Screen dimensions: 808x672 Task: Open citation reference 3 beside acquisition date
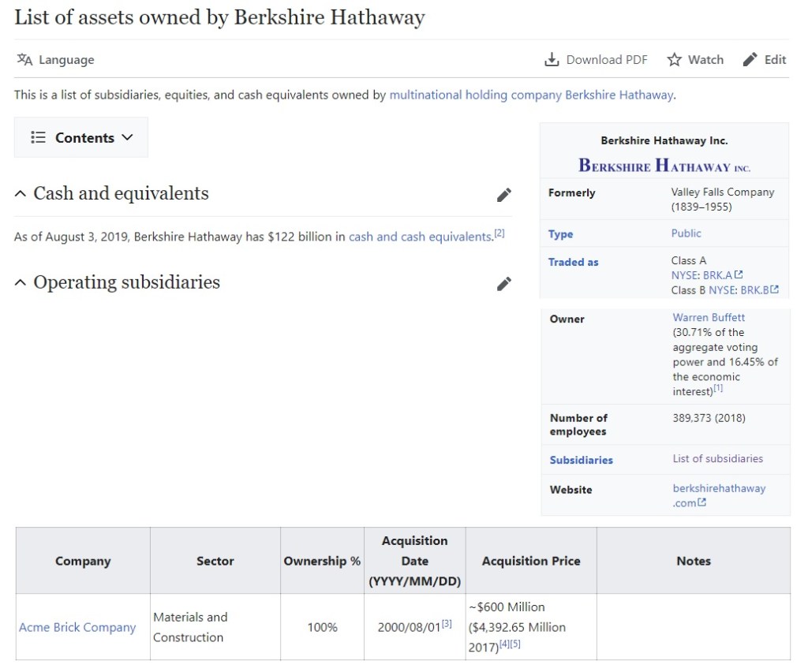(x=447, y=624)
